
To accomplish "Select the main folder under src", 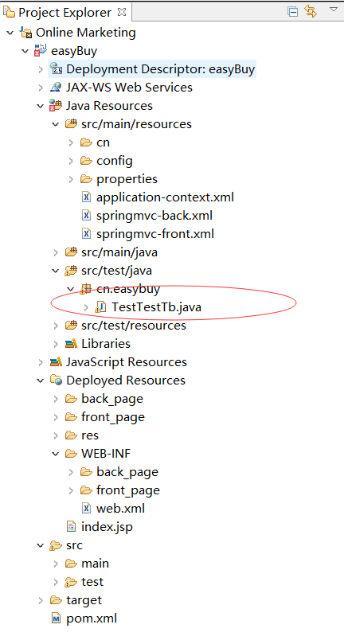I will tap(95, 564).
